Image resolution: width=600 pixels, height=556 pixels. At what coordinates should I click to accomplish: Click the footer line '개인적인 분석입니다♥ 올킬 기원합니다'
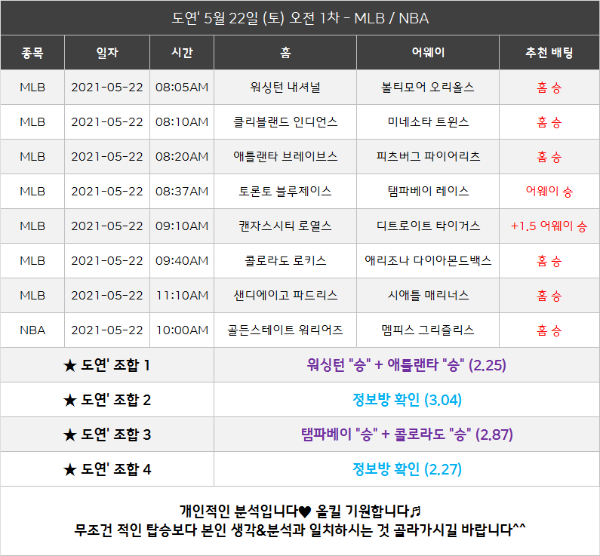click(x=300, y=511)
